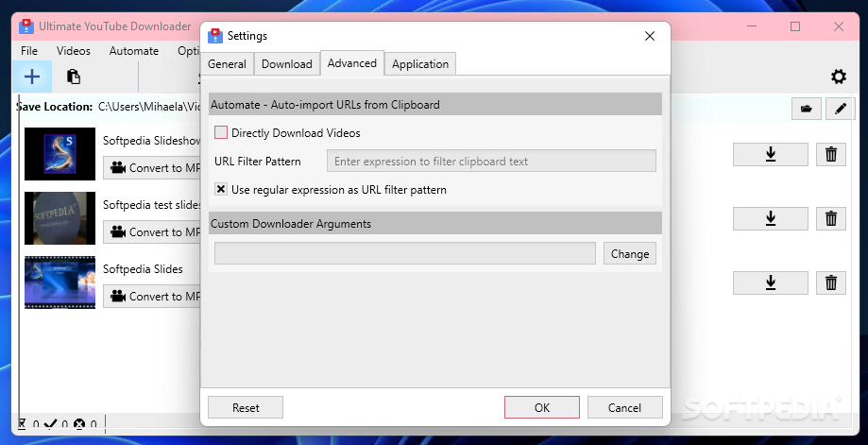Open the Videos menu

(x=74, y=51)
